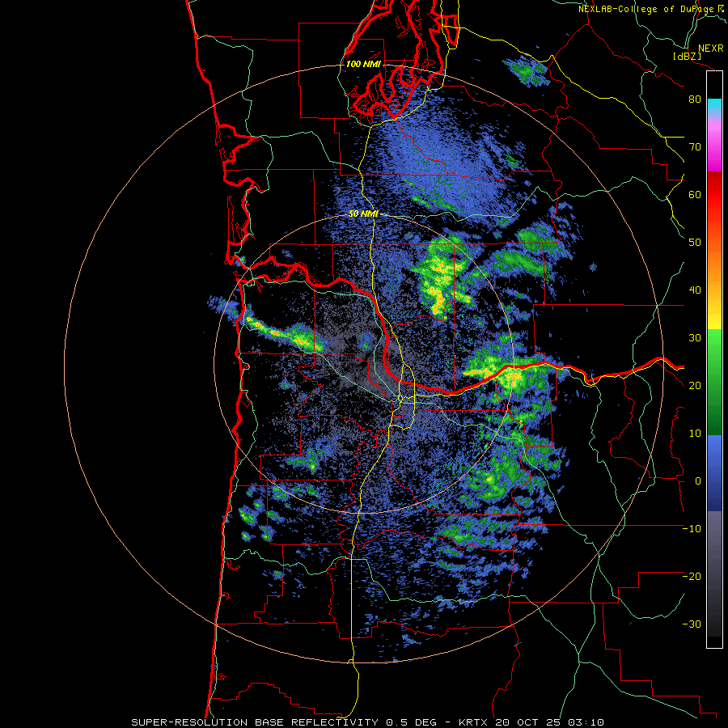The width and height of the screenshot is (728, 728).
Task: Click the -10 dBZ scale value
Action: pyautogui.click(x=692, y=529)
